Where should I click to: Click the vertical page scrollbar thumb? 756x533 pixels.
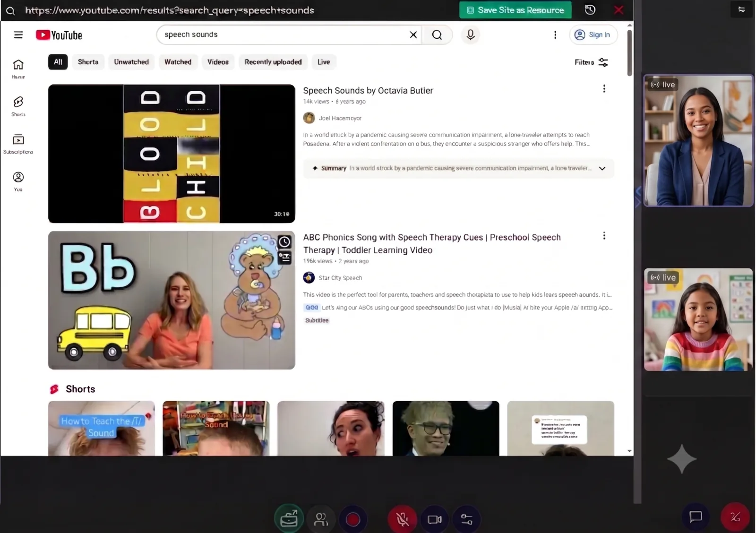[x=629, y=52]
